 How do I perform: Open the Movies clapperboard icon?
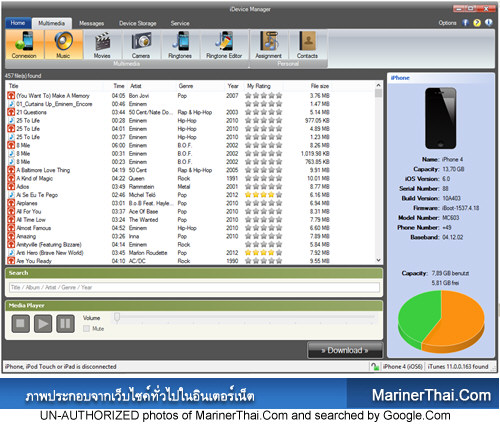(x=102, y=44)
